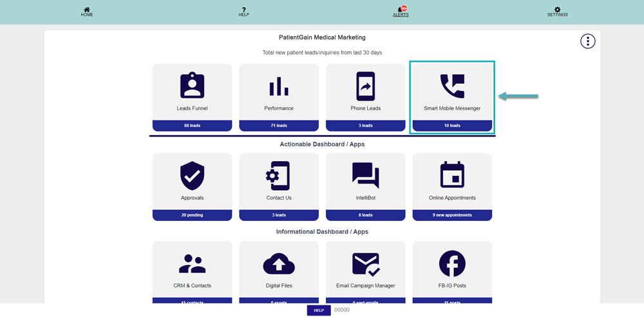
Task: Click the Alerts bell icon
Action: coord(400,10)
